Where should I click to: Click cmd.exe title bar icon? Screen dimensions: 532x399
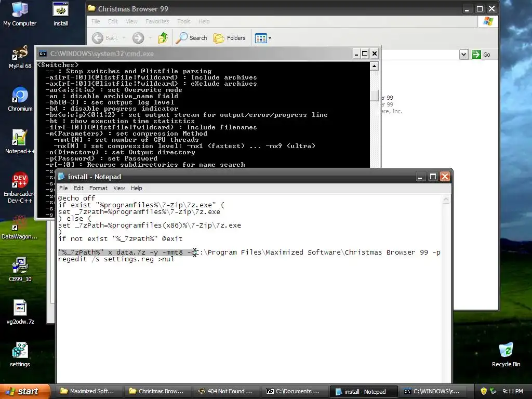[x=43, y=54]
